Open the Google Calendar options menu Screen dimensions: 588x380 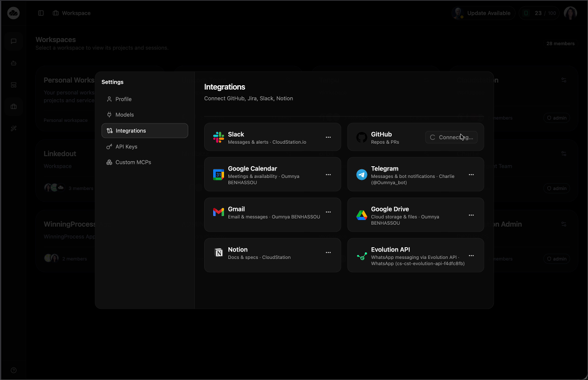(x=328, y=175)
